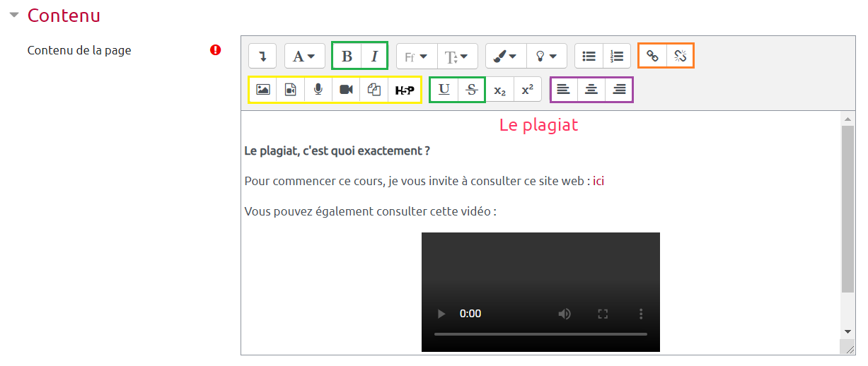This screenshot has width=868, height=366.
Task: Record audio with microphone icon
Action: (x=318, y=90)
